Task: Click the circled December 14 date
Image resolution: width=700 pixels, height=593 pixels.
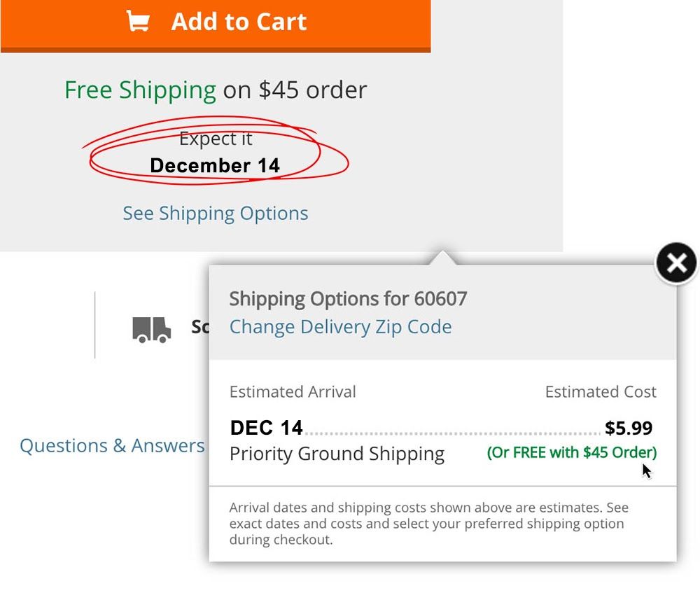Action: pos(215,166)
